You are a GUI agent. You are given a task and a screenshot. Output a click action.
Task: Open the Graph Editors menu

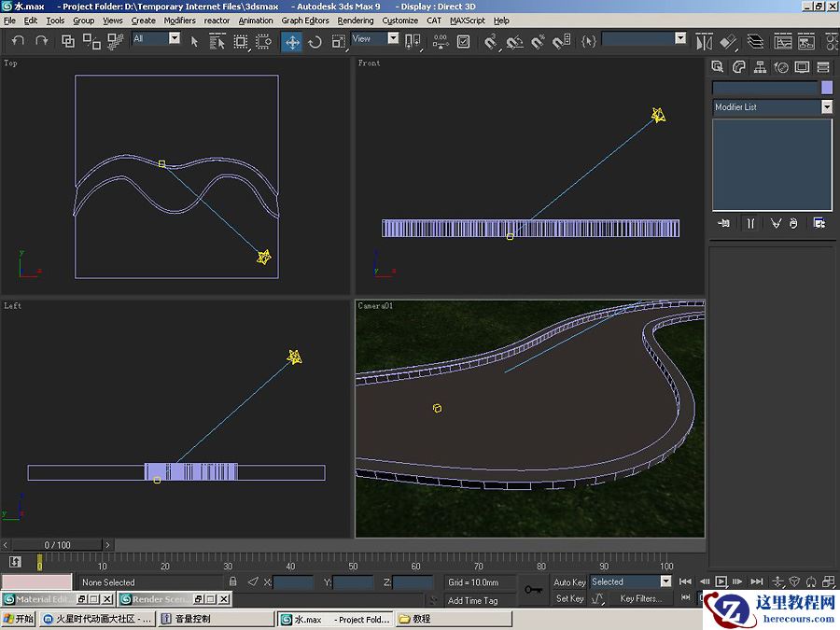click(305, 20)
